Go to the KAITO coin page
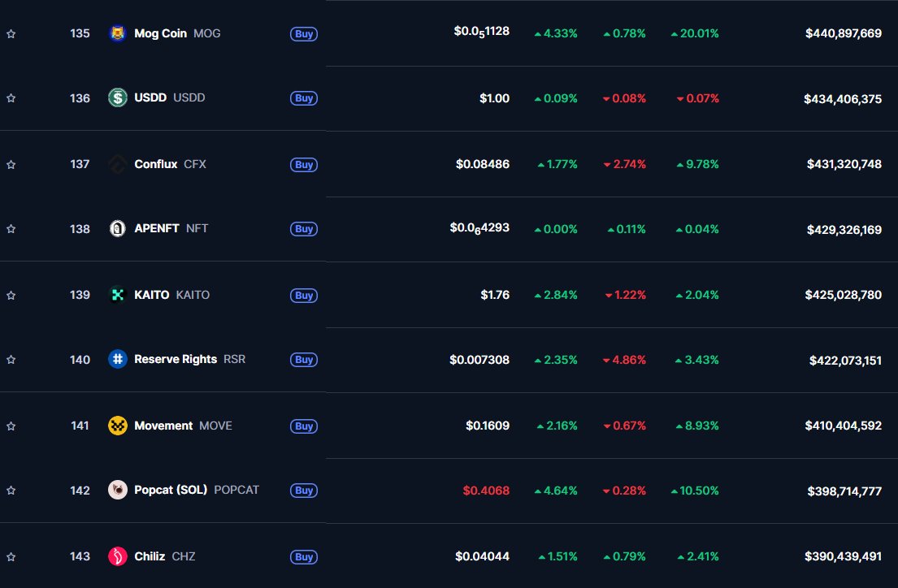 [x=171, y=294]
